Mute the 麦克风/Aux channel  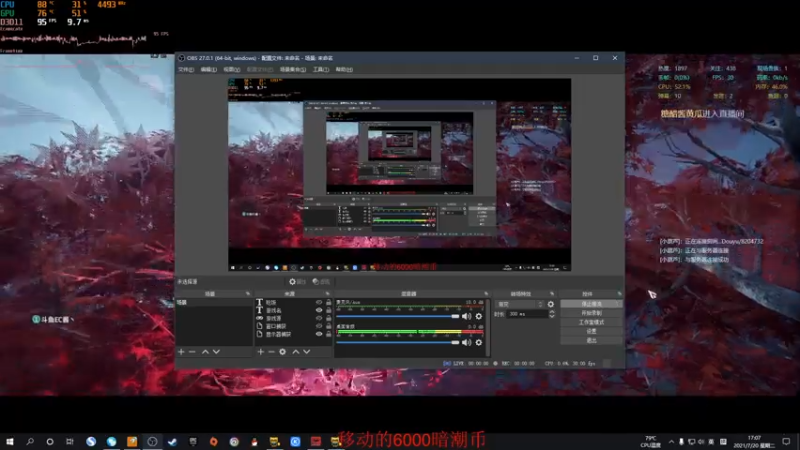click(x=466, y=316)
